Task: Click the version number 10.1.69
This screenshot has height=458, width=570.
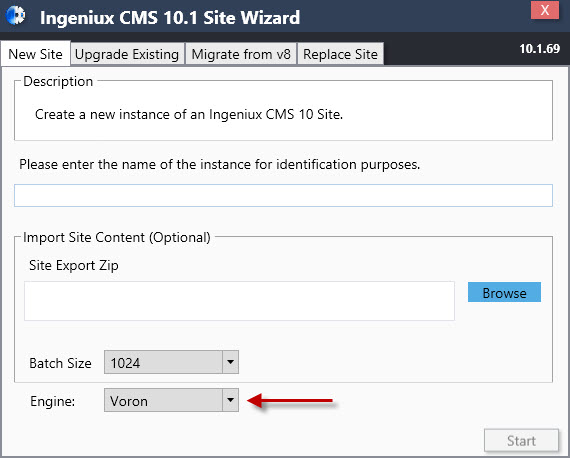Action: click(x=539, y=48)
